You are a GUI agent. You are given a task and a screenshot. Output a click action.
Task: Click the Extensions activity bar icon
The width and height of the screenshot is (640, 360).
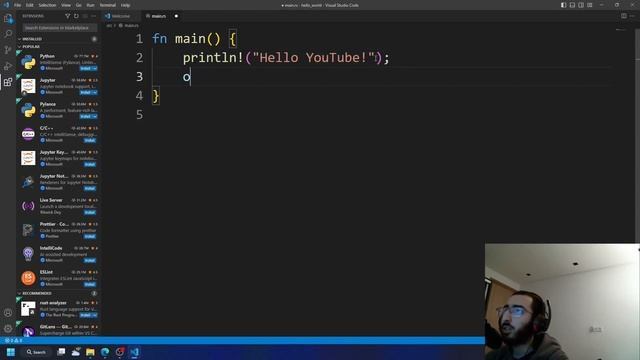(8, 82)
